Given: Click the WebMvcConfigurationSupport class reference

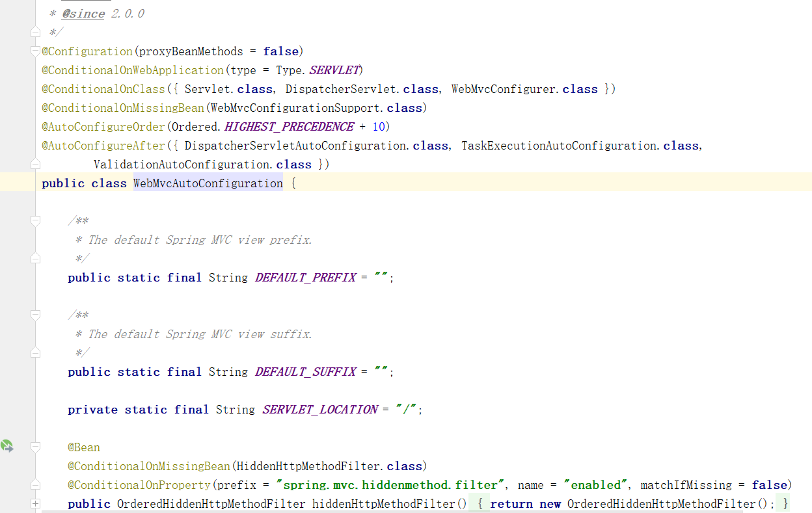Looking at the screenshot, I should (x=295, y=108).
